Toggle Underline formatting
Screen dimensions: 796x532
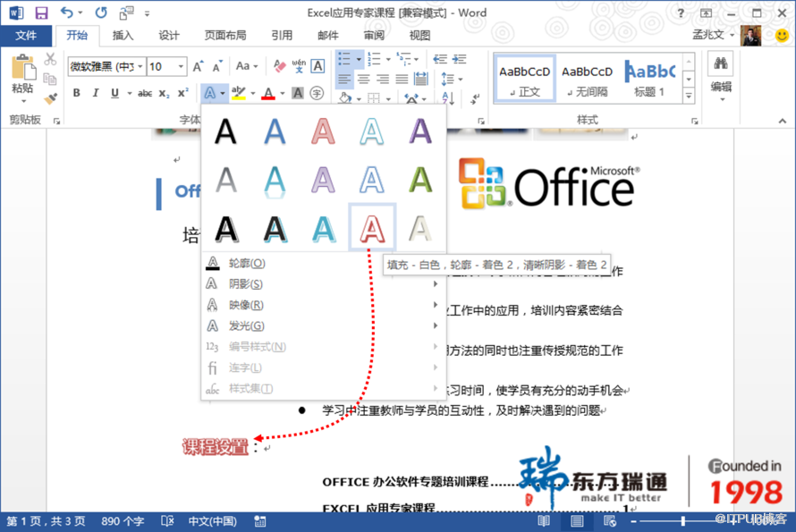coord(115,93)
